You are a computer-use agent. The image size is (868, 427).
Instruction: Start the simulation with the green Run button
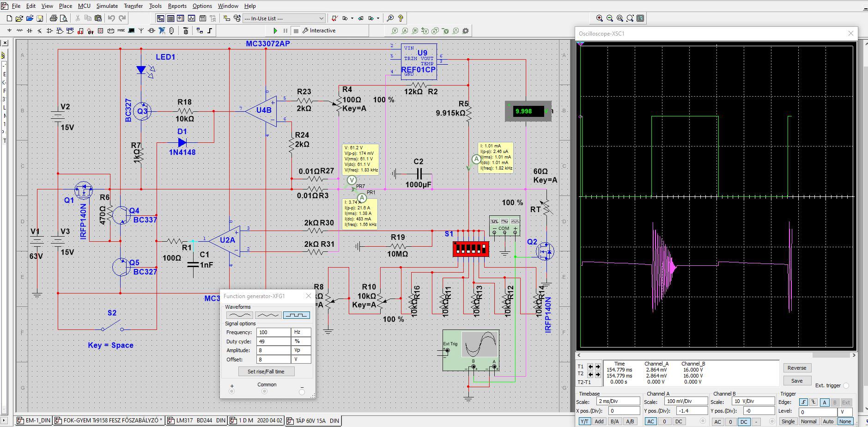(275, 30)
